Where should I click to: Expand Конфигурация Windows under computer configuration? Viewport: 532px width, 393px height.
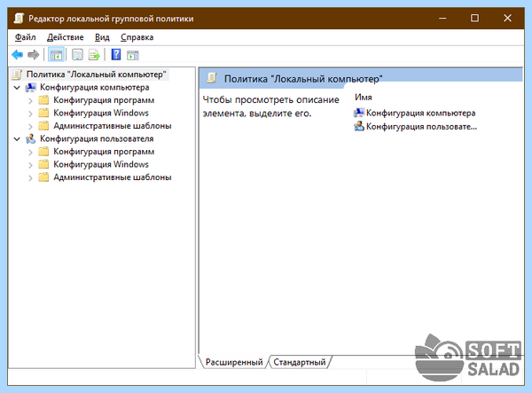coord(30,114)
